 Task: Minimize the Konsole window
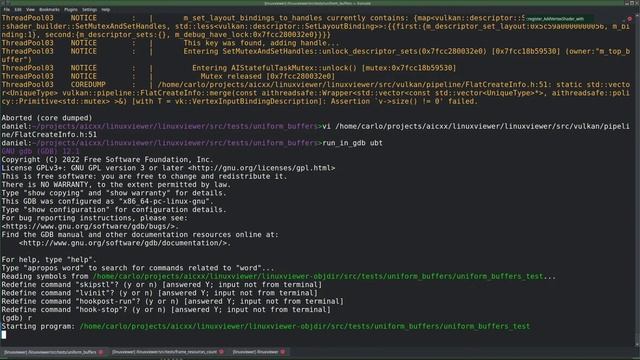pyautogui.click(x=627, y=3)
